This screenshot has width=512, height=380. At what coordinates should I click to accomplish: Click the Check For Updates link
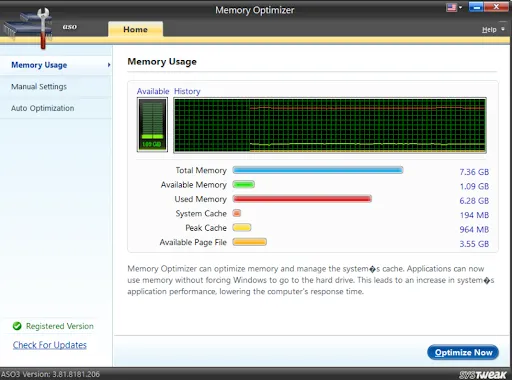[50, 345]
